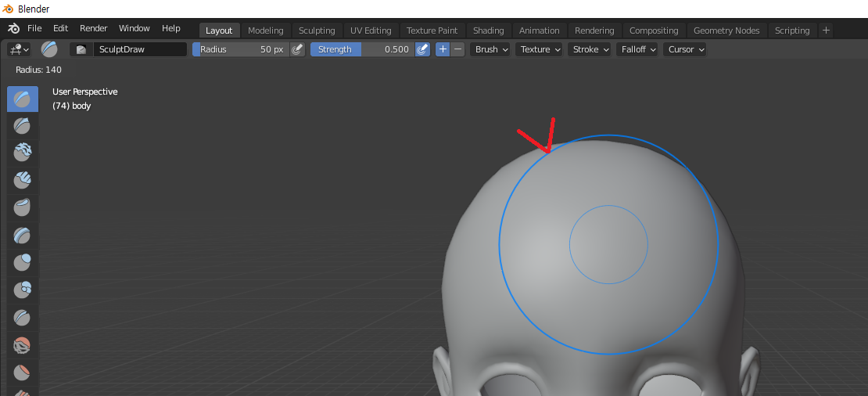The image size is (868, 396).
Task: Add a new workspace with the plus tab
Action: click(826, 31)
